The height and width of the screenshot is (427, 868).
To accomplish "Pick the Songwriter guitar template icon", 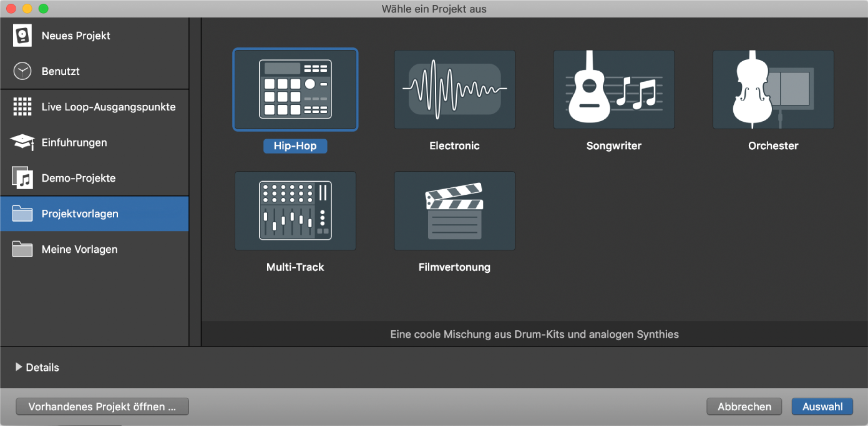I will [x=614, y=89].
